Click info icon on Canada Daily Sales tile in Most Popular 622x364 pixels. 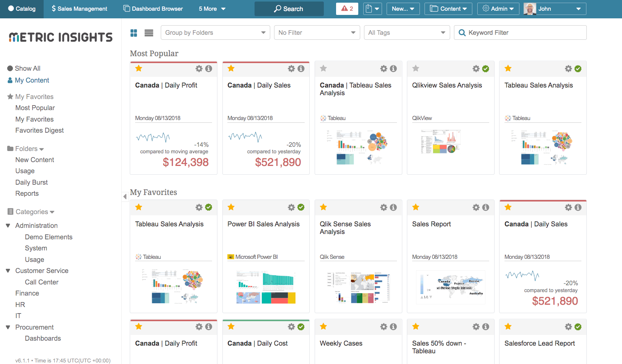point(301,68)
